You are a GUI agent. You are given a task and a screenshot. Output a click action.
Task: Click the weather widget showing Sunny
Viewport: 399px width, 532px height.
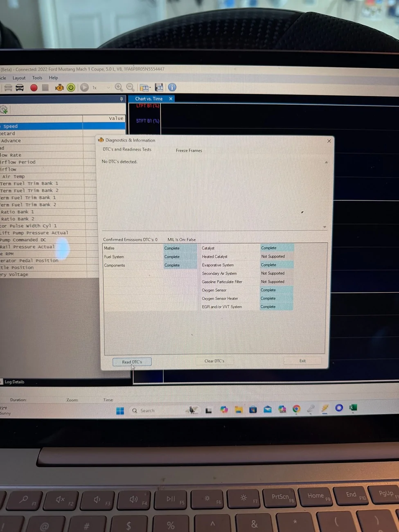(x=6, y=411)
